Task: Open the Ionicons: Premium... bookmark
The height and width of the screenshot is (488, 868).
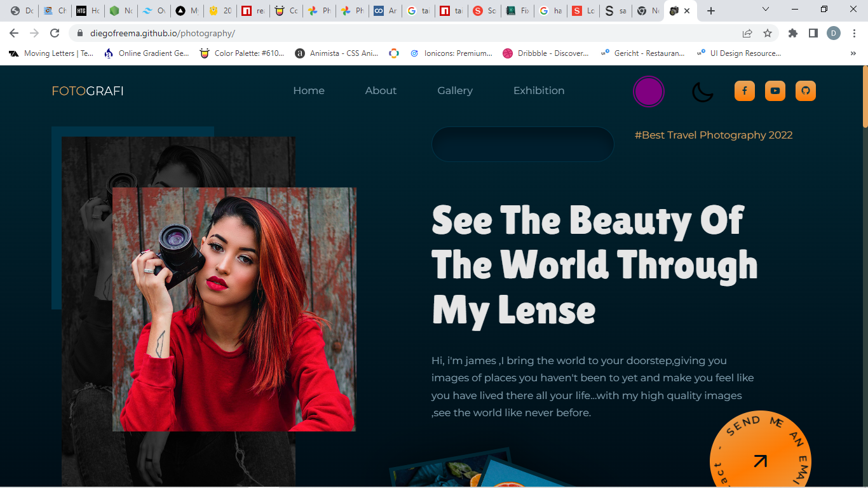Action: 451,53
